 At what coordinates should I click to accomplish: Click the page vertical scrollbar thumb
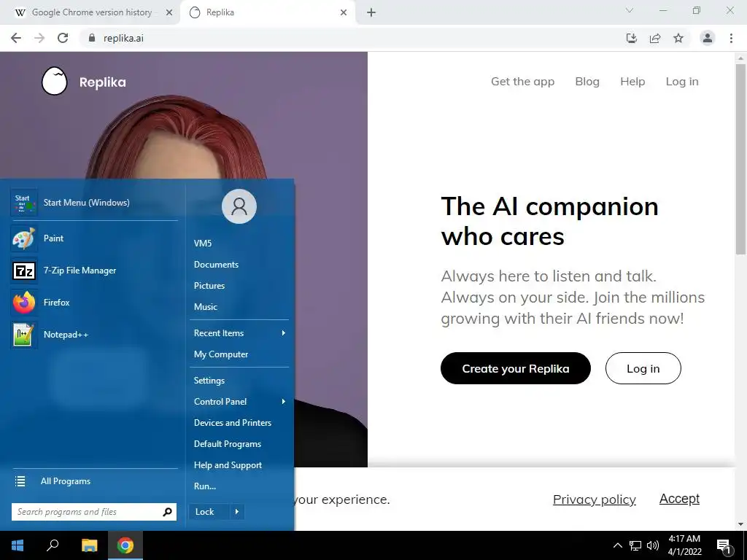740,160
